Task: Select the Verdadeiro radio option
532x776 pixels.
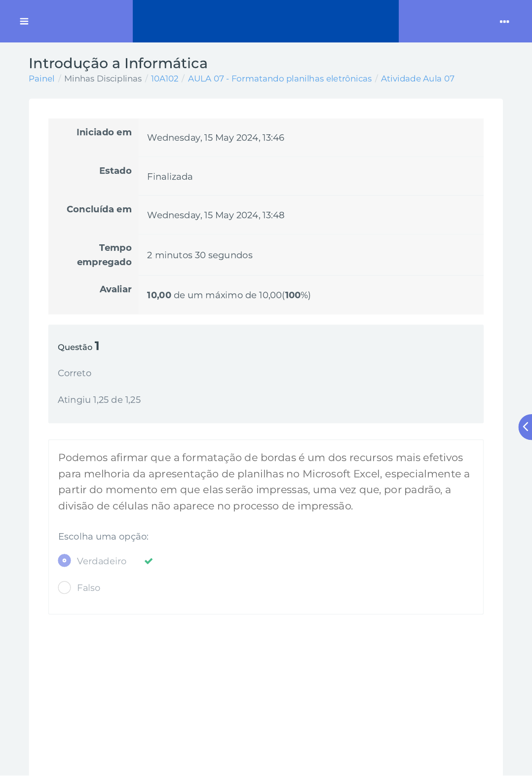Action: [64, 561]
